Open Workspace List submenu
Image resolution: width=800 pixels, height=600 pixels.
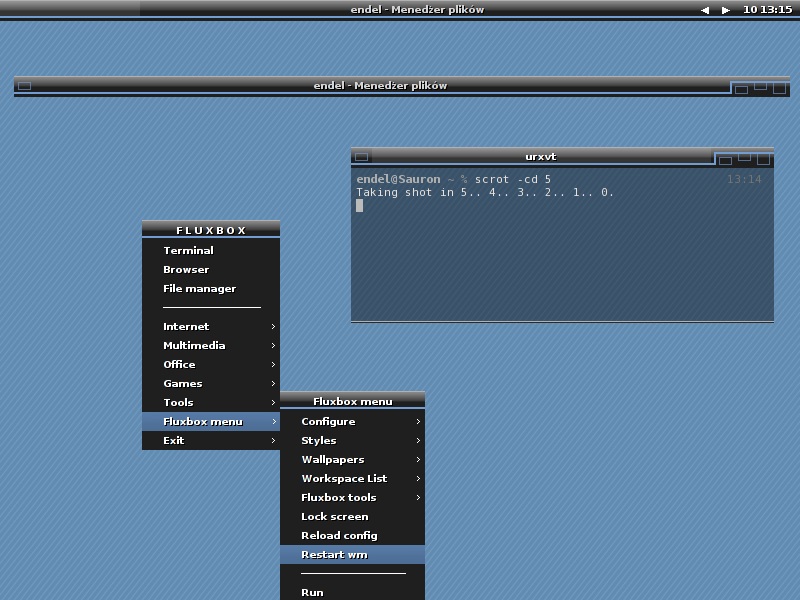pos(353,479)
